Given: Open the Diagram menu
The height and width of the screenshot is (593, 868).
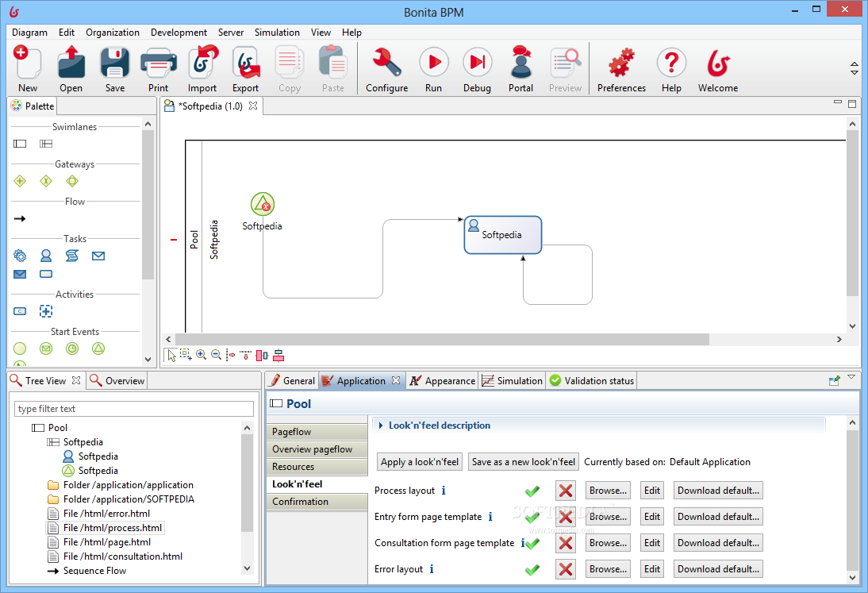Looking at the screenshot, I should pos(29,32).
